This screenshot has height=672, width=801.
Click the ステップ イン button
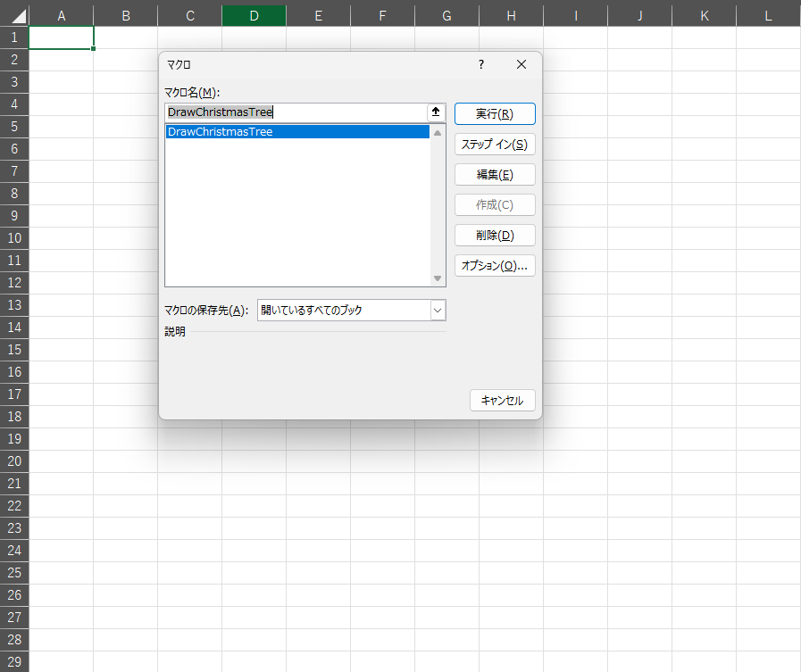495,144
